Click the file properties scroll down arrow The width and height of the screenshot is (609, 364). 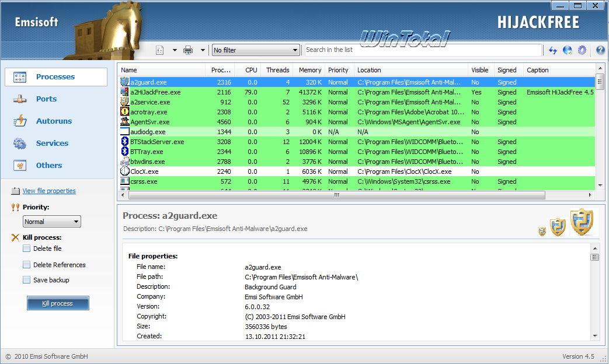point(594,335)
